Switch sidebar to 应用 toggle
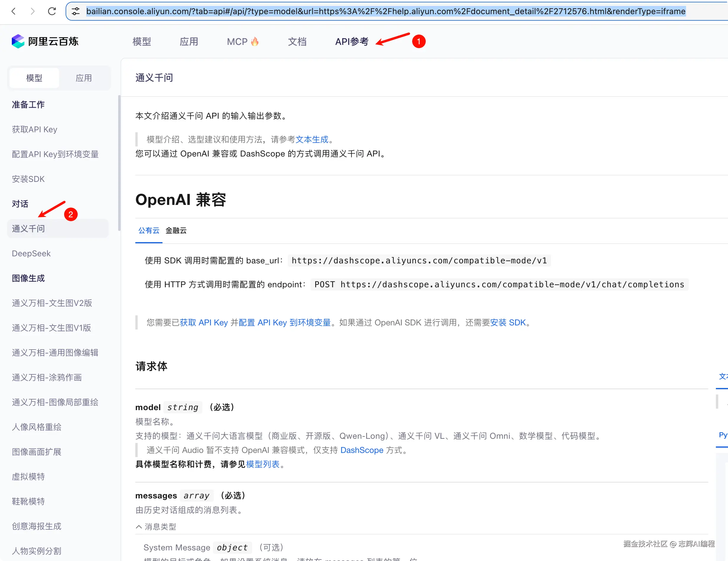Screen dimensions: 728x561 coord(84,78)
